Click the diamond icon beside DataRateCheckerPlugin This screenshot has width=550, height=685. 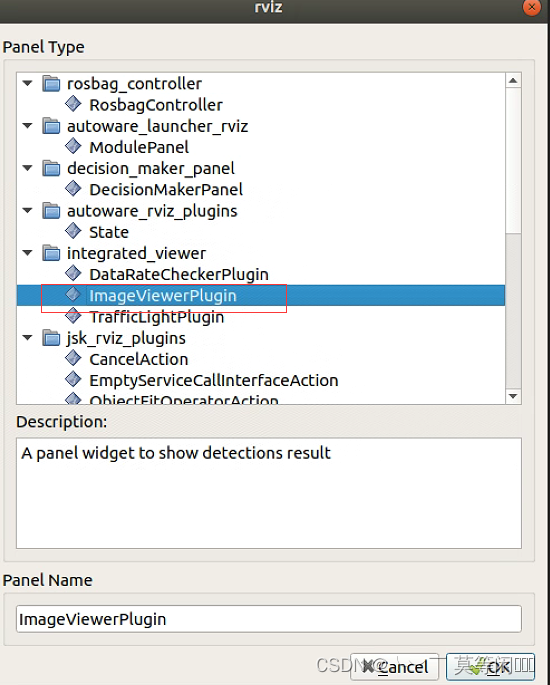tap(73, 273)
